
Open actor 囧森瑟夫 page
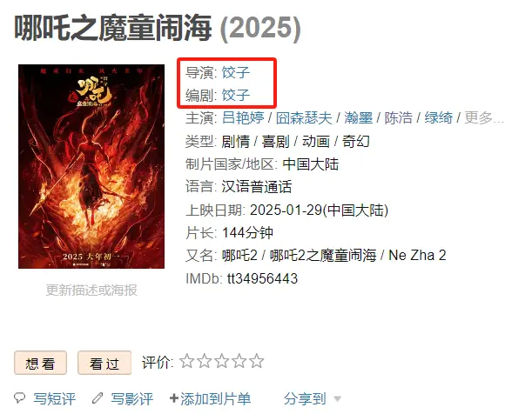[x=304, y=118]
